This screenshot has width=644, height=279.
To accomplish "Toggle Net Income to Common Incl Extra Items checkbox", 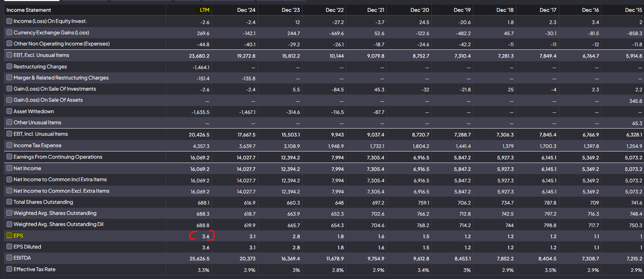I will pyautogui.click(x=9, y=180).
